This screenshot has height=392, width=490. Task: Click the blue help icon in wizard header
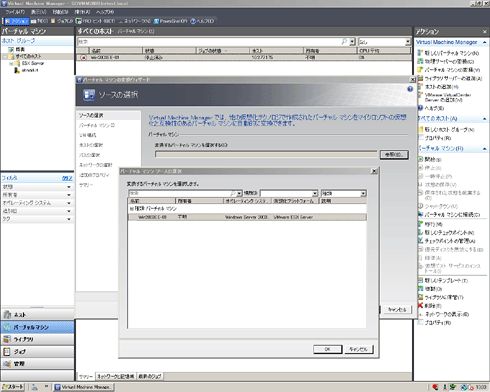[x=410, y=89]
